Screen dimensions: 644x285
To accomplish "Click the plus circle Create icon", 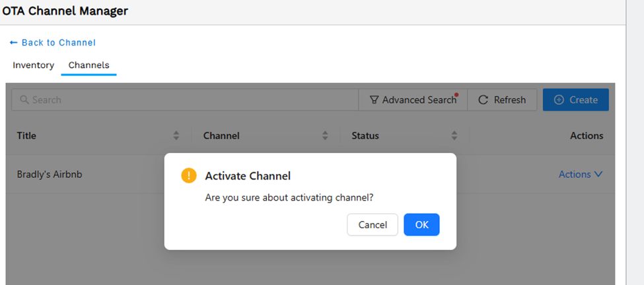I will point(559,100).
